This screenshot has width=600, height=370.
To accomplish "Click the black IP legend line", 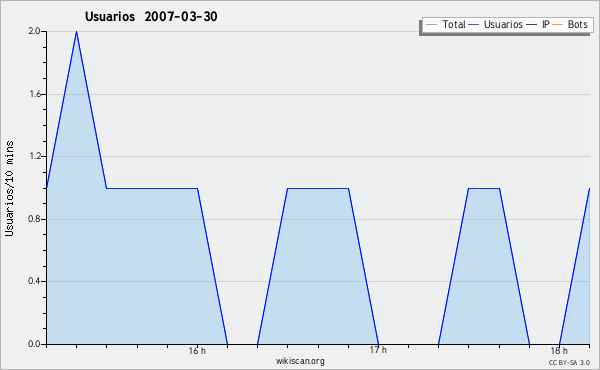I will pos(532,25).
